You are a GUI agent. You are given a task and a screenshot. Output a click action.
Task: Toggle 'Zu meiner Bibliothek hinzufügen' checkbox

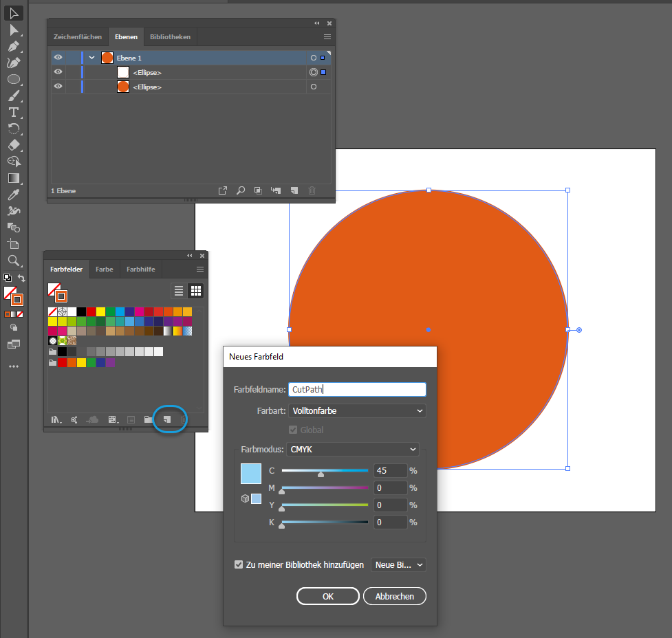coord(239,564)
